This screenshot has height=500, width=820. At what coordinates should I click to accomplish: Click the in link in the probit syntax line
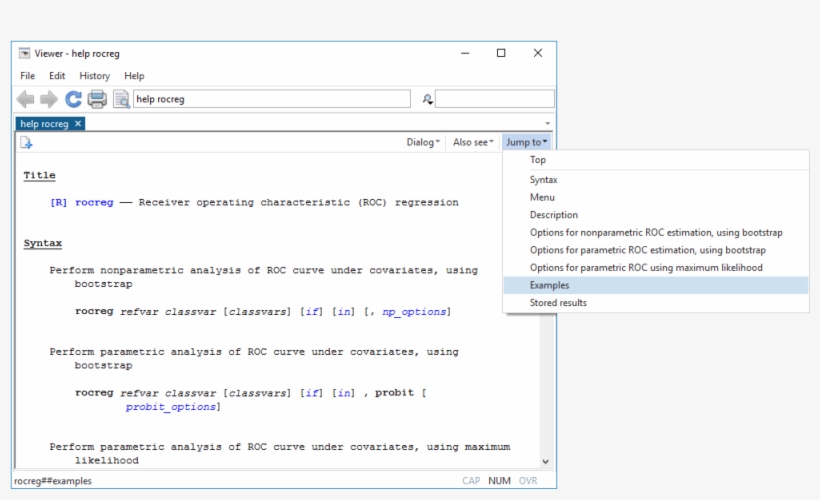344,393
